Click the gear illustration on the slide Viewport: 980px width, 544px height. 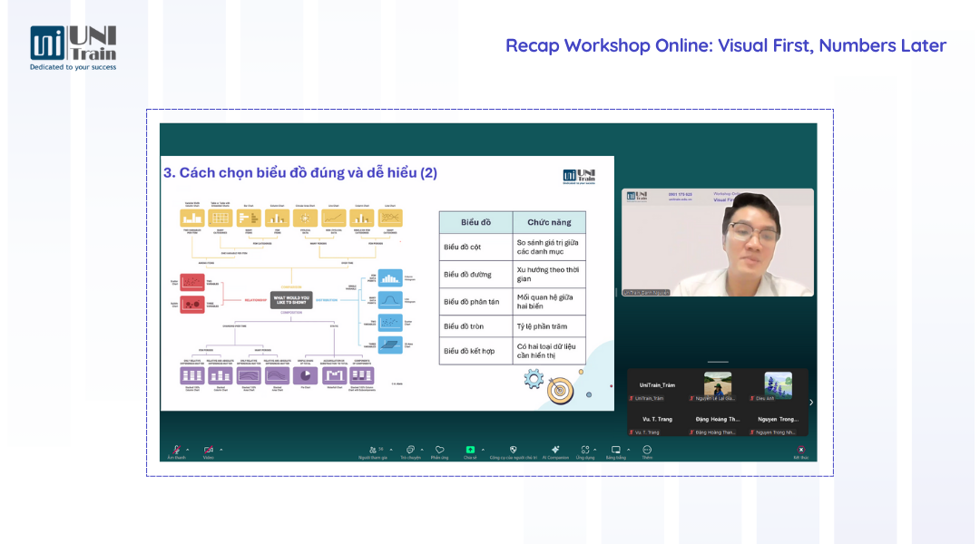coord(534,379)
